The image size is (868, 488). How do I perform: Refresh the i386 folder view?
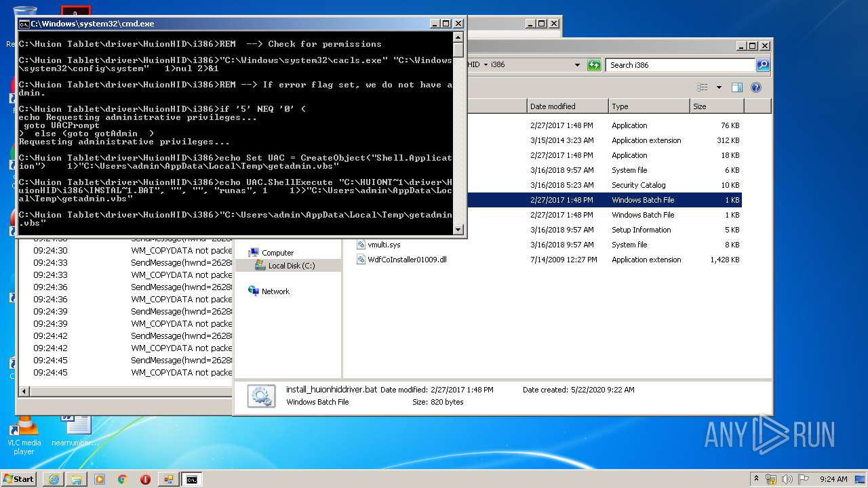coord(594,65)
